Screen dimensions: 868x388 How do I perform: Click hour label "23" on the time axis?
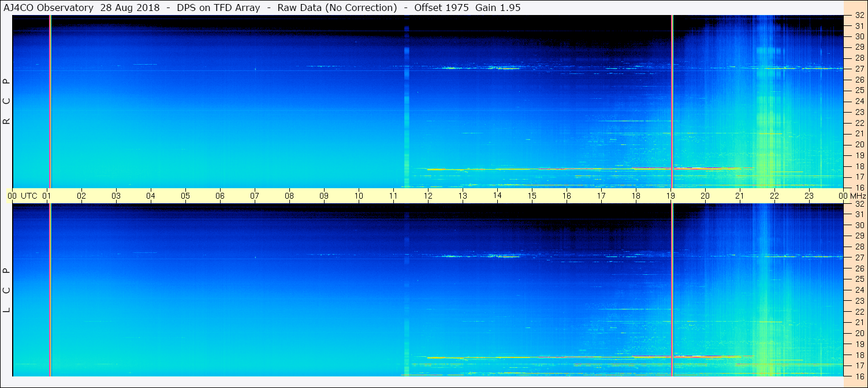click(809, 196)
